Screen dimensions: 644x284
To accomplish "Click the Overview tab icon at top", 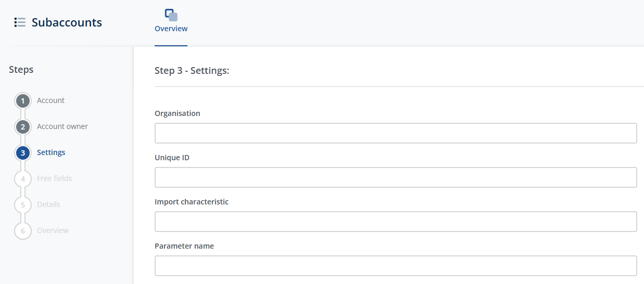I will (171, 15).
